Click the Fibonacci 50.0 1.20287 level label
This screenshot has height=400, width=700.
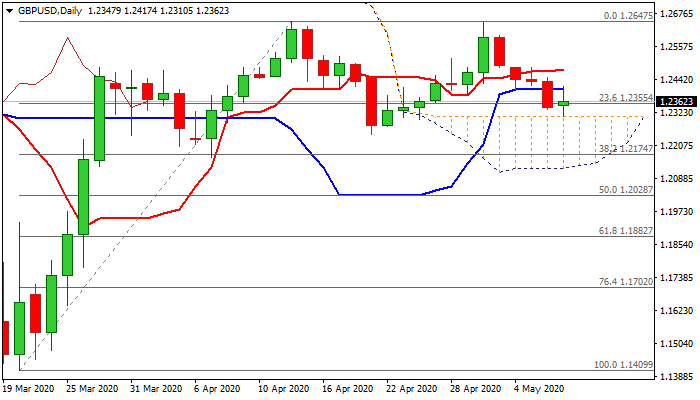[x=626, y=190]
